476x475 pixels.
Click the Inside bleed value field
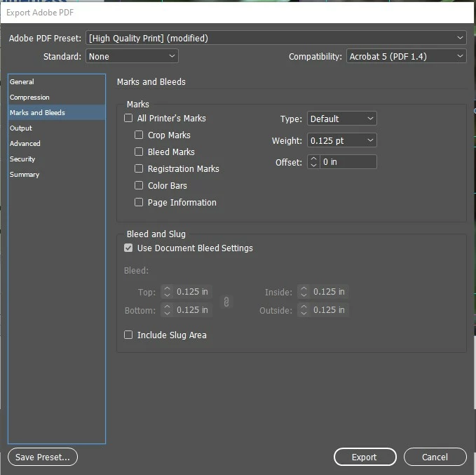tap(329, 291)
